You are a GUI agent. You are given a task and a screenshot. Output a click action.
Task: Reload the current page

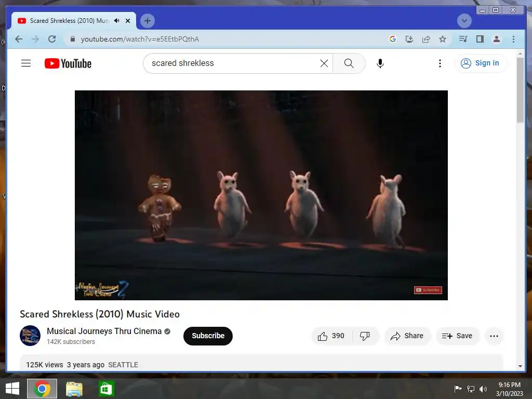52,39
